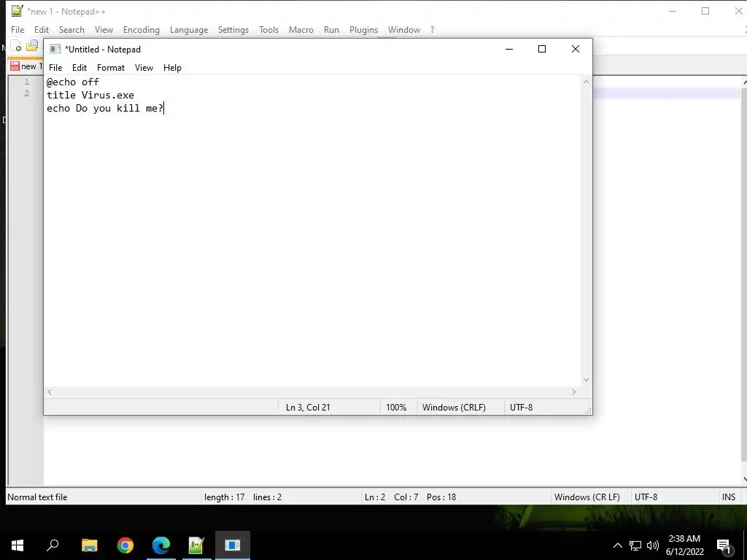Click 'Windows (CR LF)' in Notepad++ status bar

click(587, 497)
